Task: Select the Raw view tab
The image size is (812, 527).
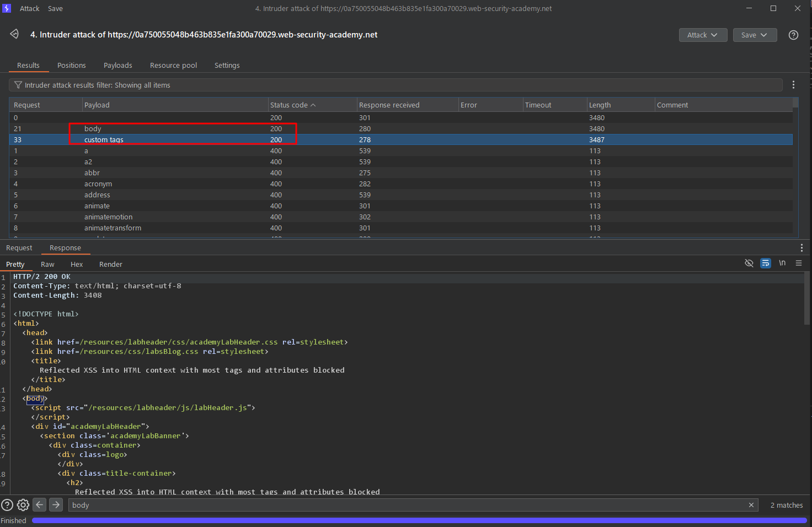Action: tap(47, 265)
